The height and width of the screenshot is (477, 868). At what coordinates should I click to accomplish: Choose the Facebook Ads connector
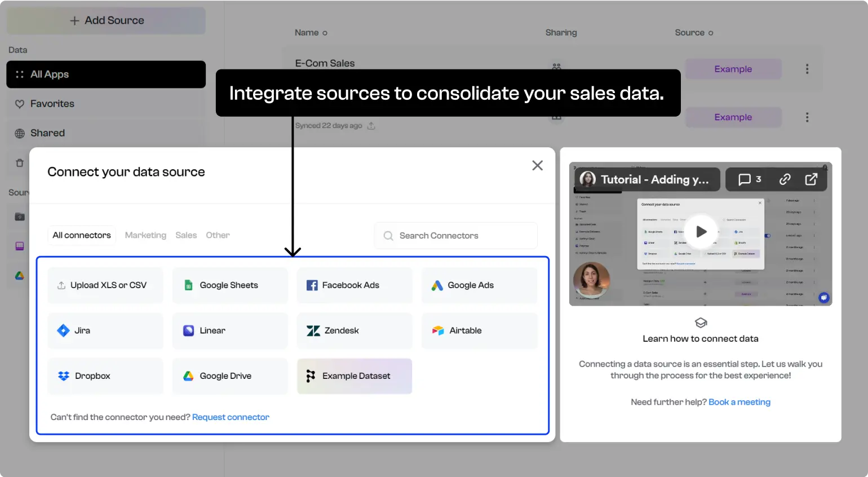(355, 285)
